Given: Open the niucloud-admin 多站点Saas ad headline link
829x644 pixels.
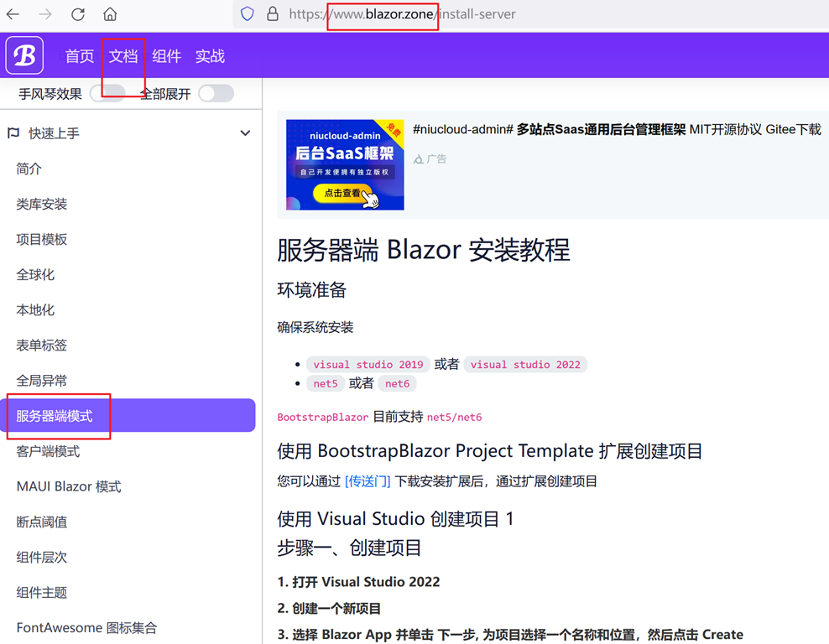Looking at the screenshot, I should coord(617,129).
